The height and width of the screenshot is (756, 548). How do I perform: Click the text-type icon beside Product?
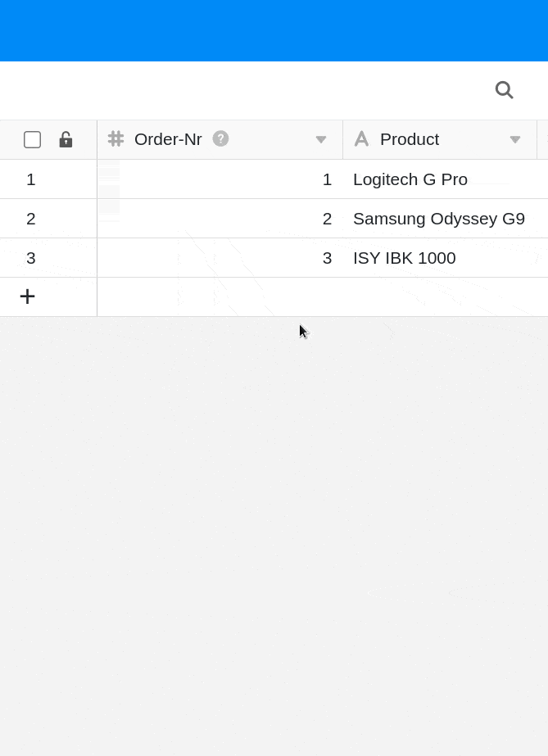(x=361, y=139)
